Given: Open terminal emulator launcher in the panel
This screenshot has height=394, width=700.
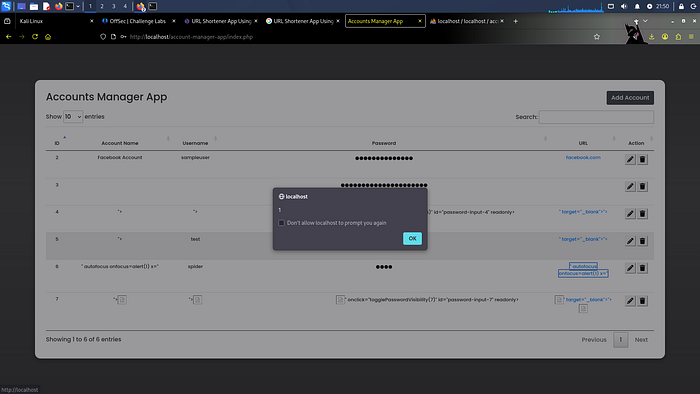Looking at the screenshot, I should [x=70, y=6].
